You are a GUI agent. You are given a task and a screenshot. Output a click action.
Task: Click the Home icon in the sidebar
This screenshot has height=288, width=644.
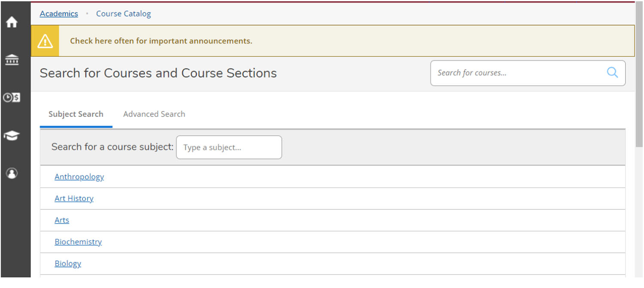(x=12, y=22)
